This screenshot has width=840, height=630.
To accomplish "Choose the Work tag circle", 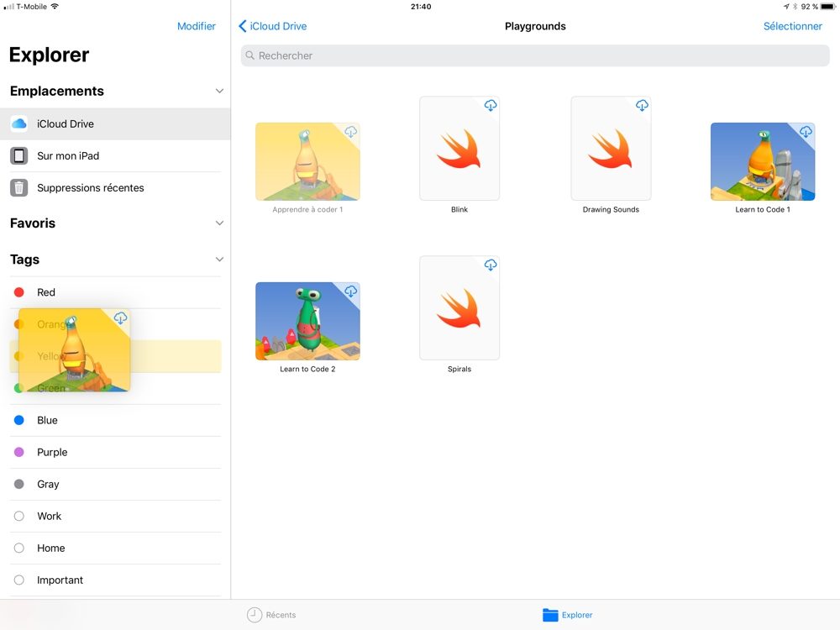I will (x=18, y=516).
